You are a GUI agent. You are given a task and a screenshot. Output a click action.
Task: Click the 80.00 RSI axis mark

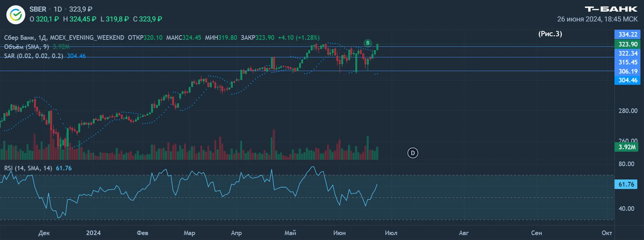click(626, 164)
